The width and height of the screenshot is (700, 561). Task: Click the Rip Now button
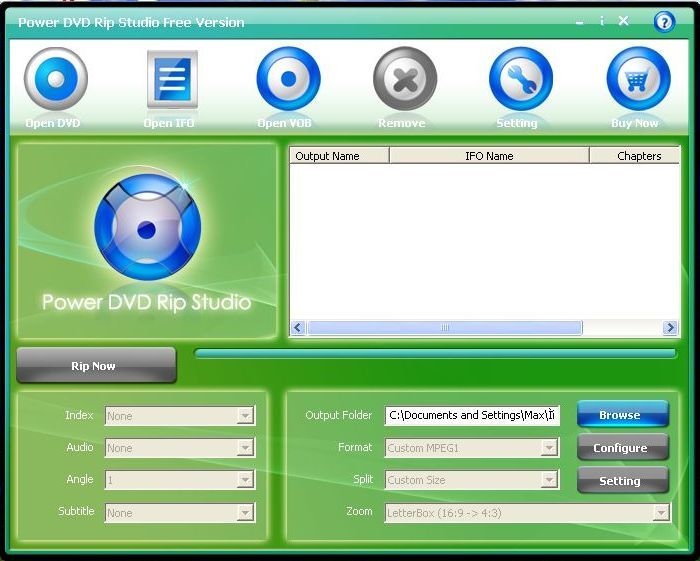coord(95,366)
